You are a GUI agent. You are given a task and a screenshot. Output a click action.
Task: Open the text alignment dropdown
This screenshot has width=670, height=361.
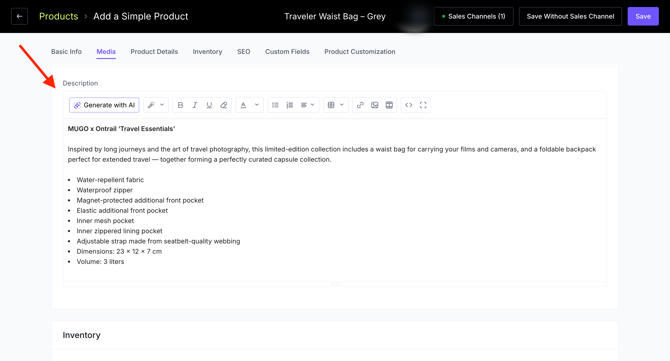point(308,105)
